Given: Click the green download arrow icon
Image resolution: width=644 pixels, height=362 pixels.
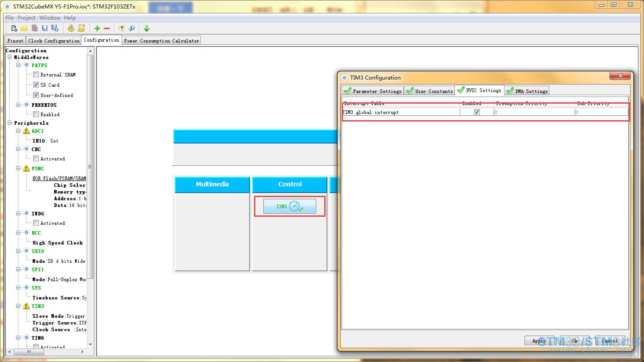Looking at the screenshot, I should pyautogui.click(x=147, y=28).
